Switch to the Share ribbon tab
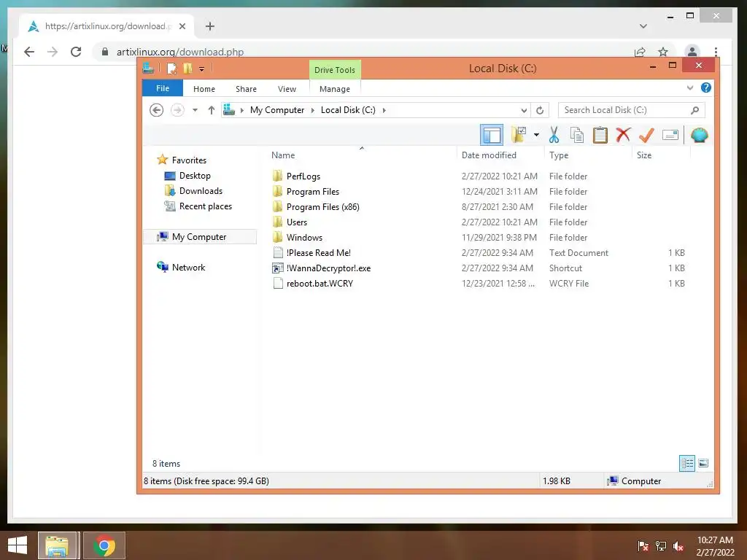 246,89
